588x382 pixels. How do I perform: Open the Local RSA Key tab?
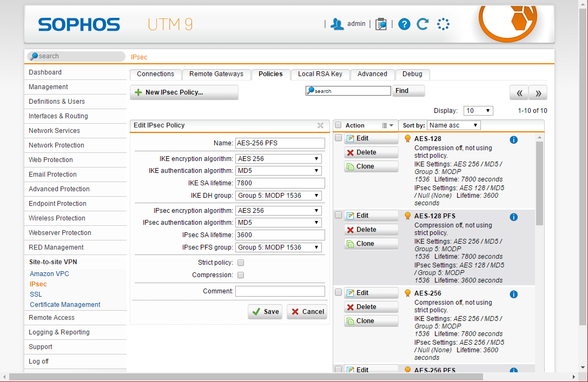320,74
